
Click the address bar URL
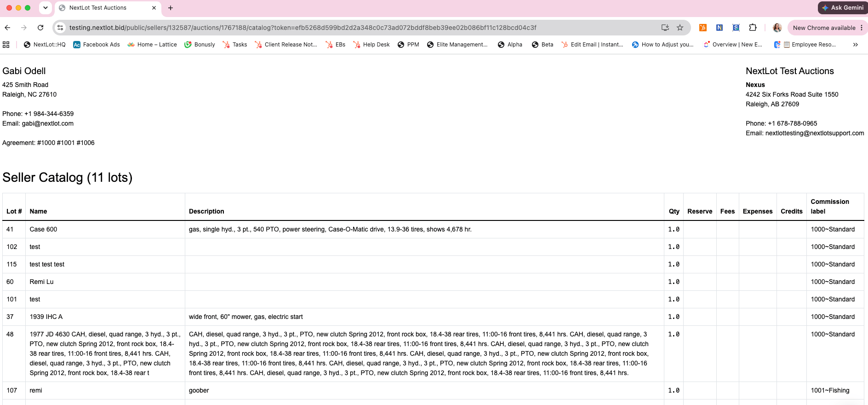[x=303, y=28]
